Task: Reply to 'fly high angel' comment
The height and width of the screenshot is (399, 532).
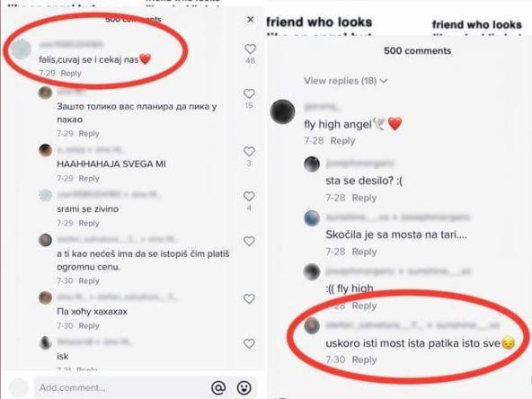Action: click(342, 140)
